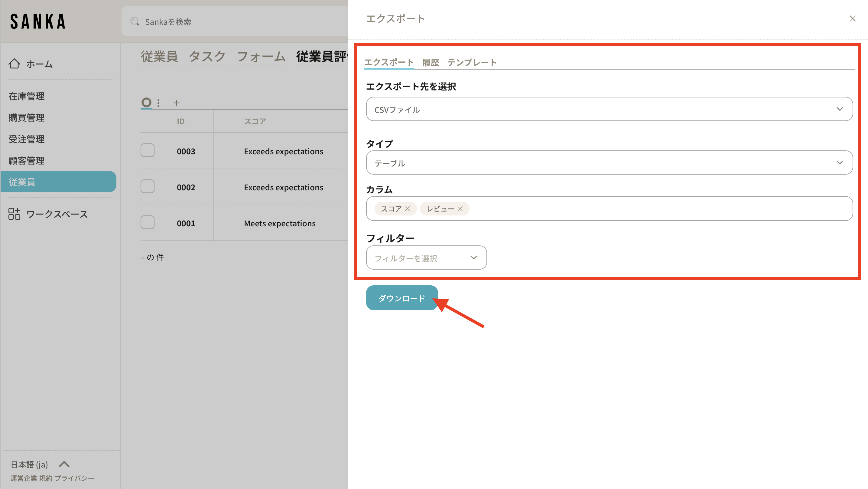The width and height of the screenshot is (868, 489).
Task: Check the row 0002 checkbox
Action: [x=148, y=186]
